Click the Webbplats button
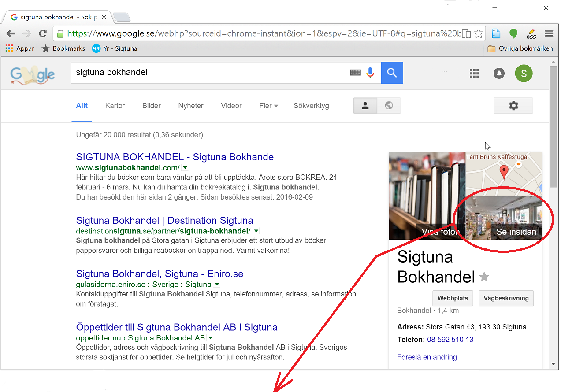The width and height of the screenshot is (561, 392). click(453, 298)
